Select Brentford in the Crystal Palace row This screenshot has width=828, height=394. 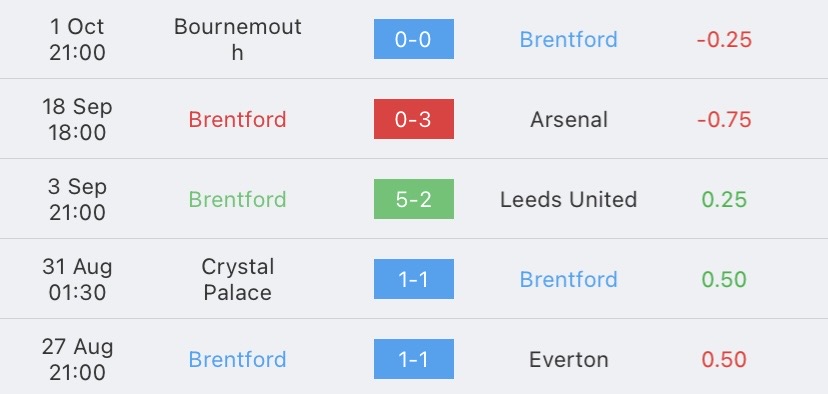569,279
